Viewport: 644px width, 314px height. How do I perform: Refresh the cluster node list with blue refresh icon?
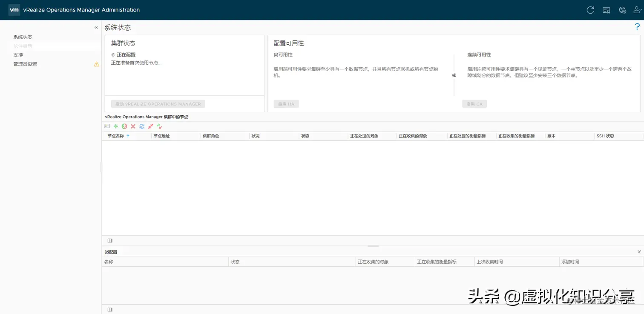(141, 126)
